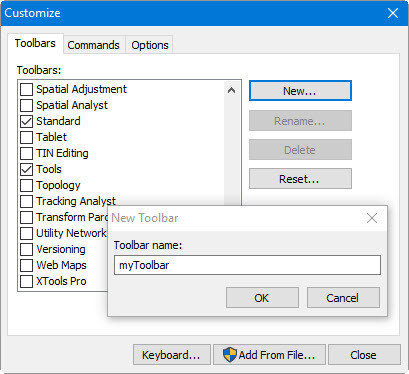Viewport: 409px width, 374px height.
Task: Check the Versioning toolbar checkbox
Action: point(26,249)
